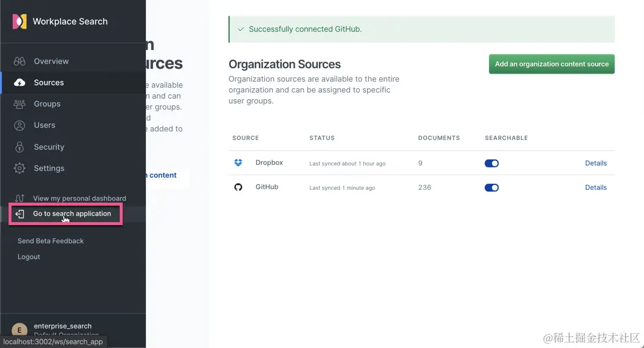Open the Groups menu item
644x348 pixels.
[x=47, y=104]
